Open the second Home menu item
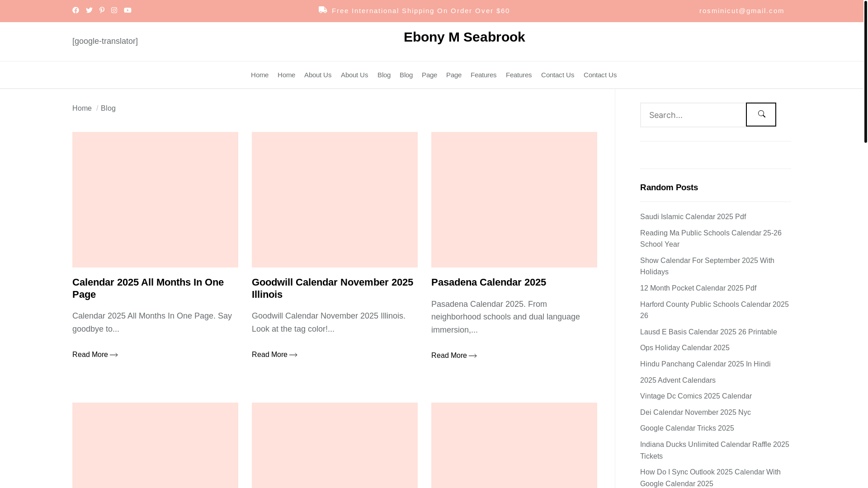 pos(286,75)
